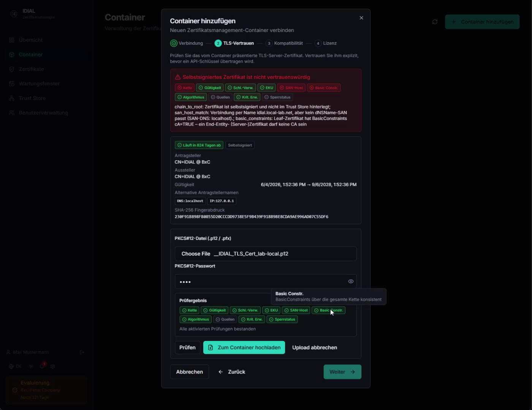The width and height of the screenshot is (532, 410).
Task: Click the Selbstsigniert badge
Action: click(240, 145)
